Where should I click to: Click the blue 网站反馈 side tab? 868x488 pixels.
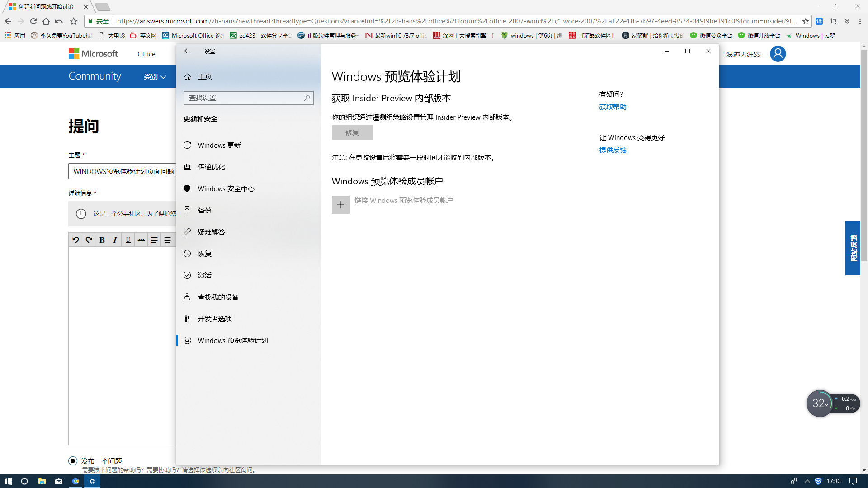[x=853, y=248]
